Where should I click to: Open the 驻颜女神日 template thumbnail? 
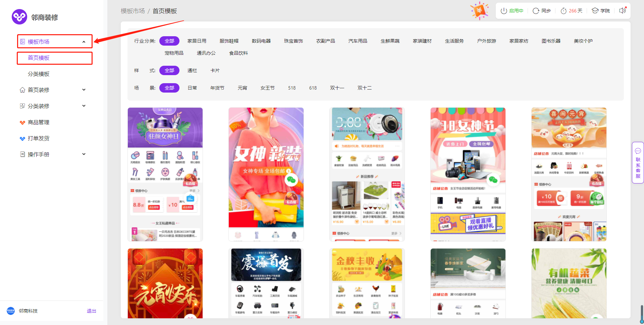(165, 174)
